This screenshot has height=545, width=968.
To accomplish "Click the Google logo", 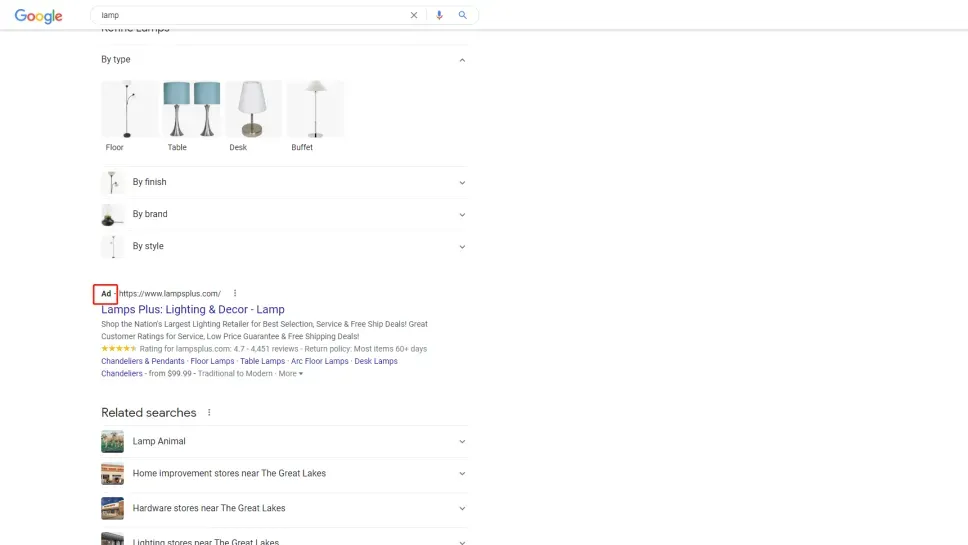I will point(38,16).
